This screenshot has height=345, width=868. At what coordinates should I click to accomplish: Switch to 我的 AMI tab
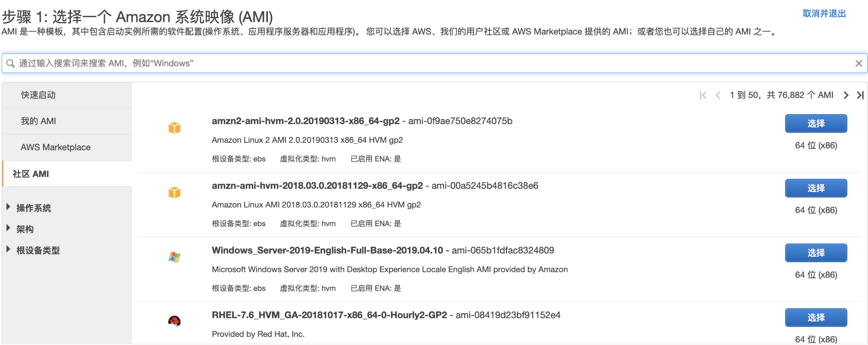[x=38, y=121]
